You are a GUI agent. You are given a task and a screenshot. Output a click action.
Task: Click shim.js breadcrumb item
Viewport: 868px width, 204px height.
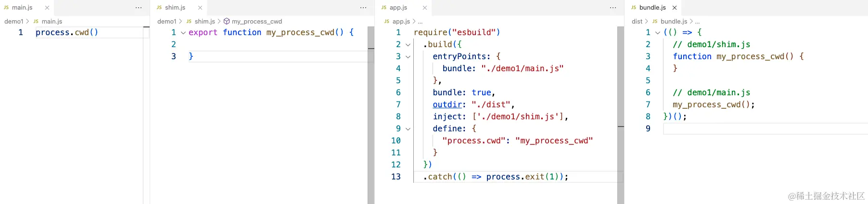205,22
